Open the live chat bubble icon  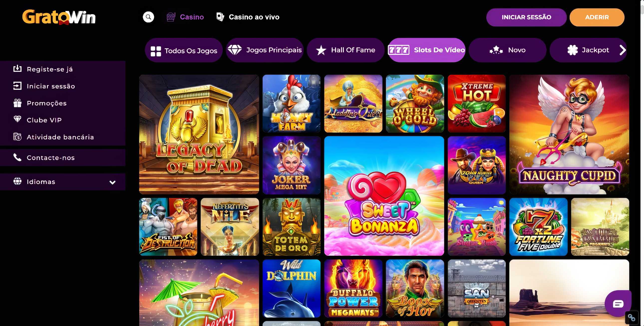click(618, 304)
